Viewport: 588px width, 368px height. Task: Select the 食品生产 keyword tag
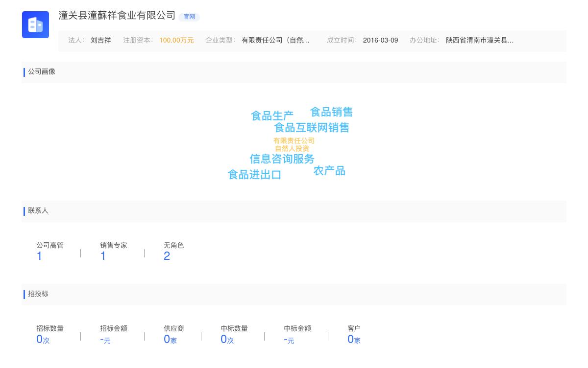click(x=272, y=116)
